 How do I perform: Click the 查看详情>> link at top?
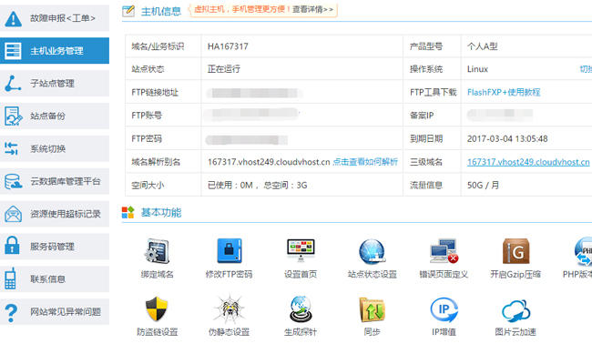click(312, 10)
